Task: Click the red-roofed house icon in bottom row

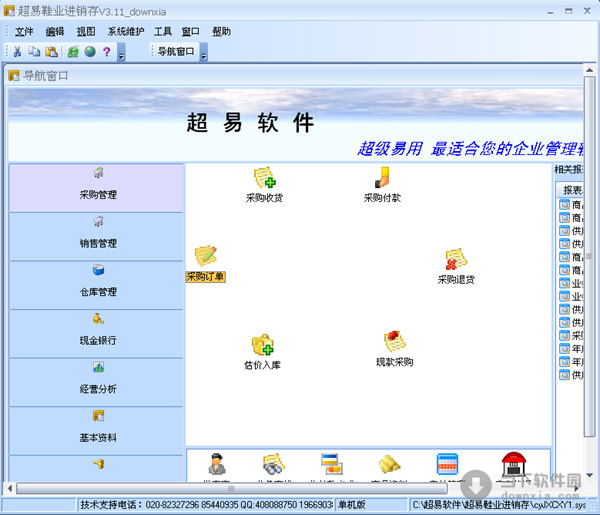Action: tap(514, 464)
